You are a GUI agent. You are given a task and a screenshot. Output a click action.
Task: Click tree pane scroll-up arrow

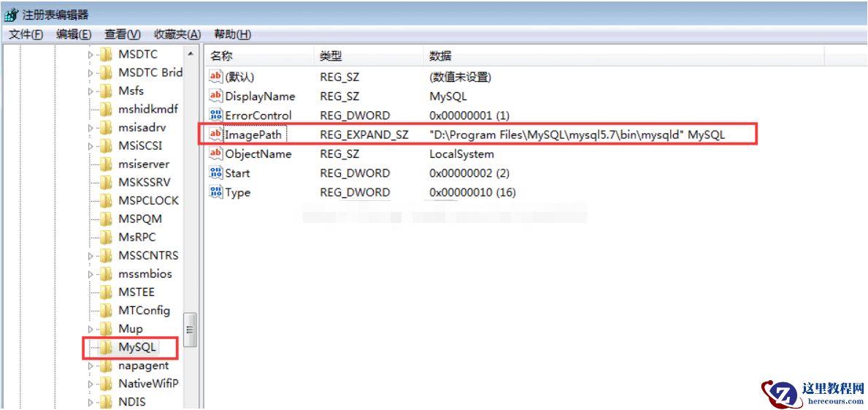[x=190, y=54]
